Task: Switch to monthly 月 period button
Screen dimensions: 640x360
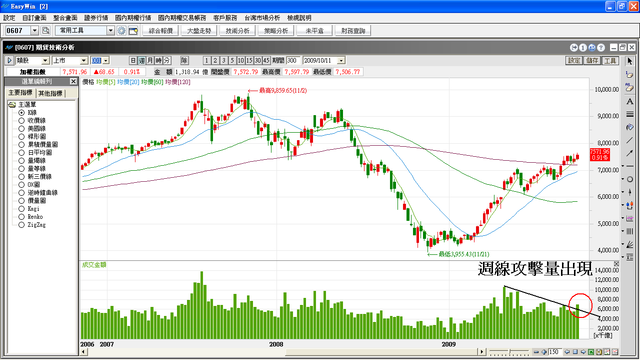Action: point(150,60)
